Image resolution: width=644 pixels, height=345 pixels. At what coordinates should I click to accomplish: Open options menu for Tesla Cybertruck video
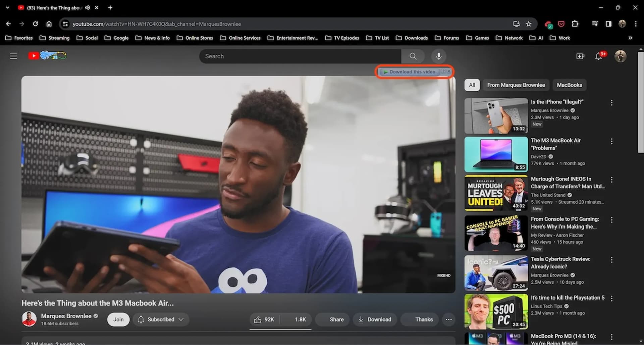pyautogui.click(x=611, y=260)
